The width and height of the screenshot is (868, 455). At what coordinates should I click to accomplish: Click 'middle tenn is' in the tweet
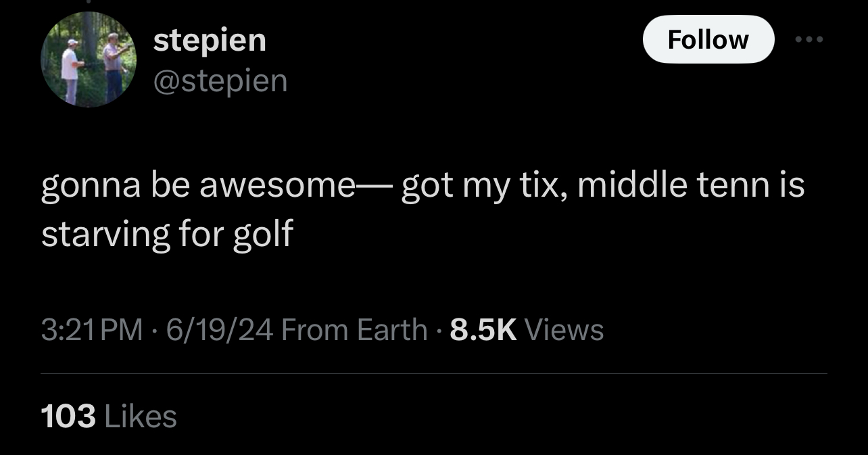(x=691, y=185)
